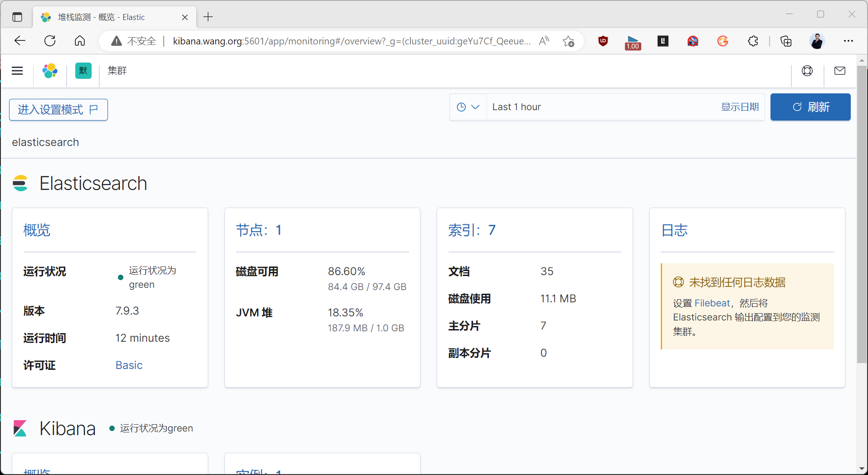Click the scrollbar down arrow
The width and height of the screenshot is (868, 475).
coord(862,469)
